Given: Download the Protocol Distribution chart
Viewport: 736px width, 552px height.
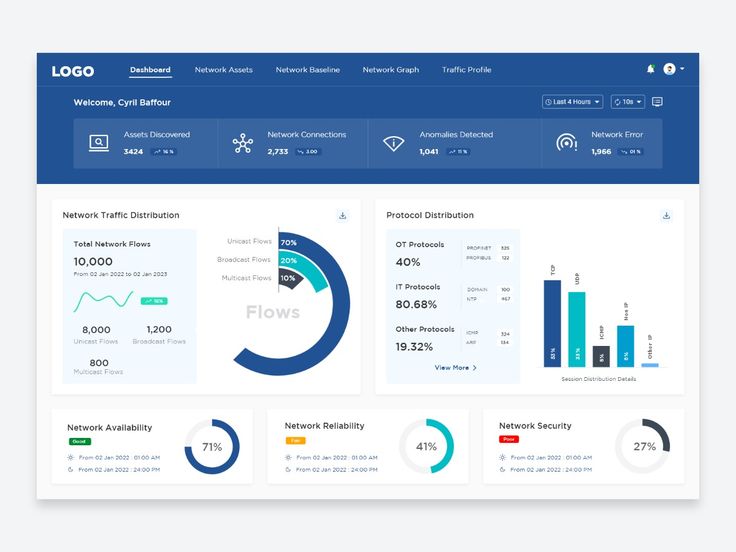Looking at the screenshot, I should click(666, 215).
